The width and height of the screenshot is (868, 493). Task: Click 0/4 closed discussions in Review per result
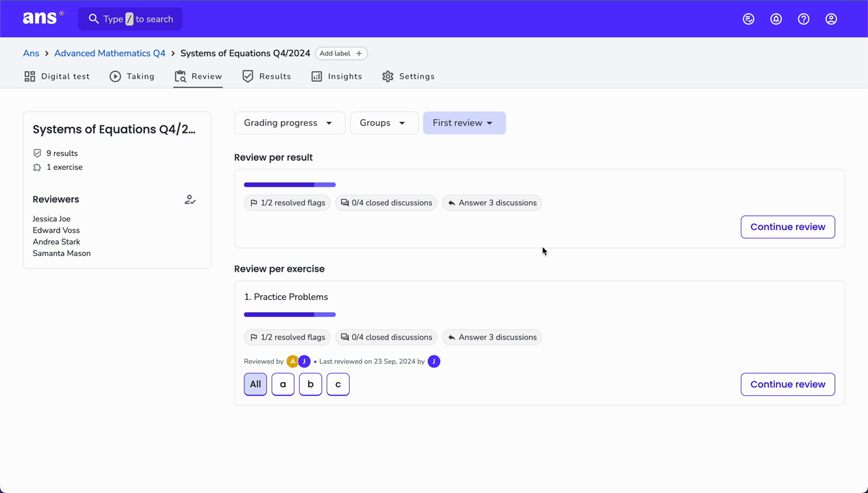coord(386,203)
